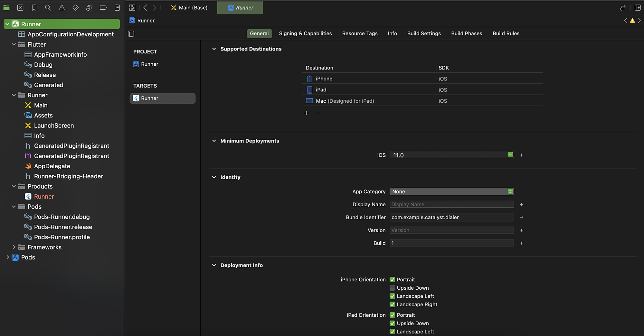
Task: Collapse the Deployment Info section
Action: point(214,266)
